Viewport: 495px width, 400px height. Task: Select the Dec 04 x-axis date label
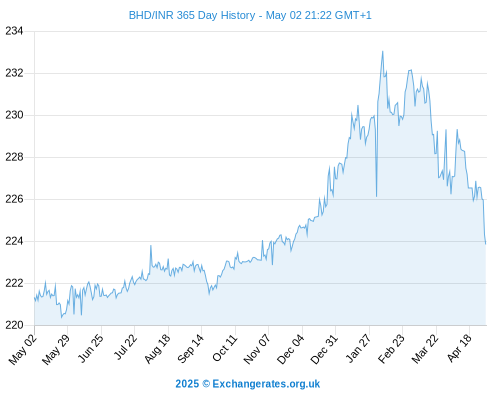(x=290, y=349)
